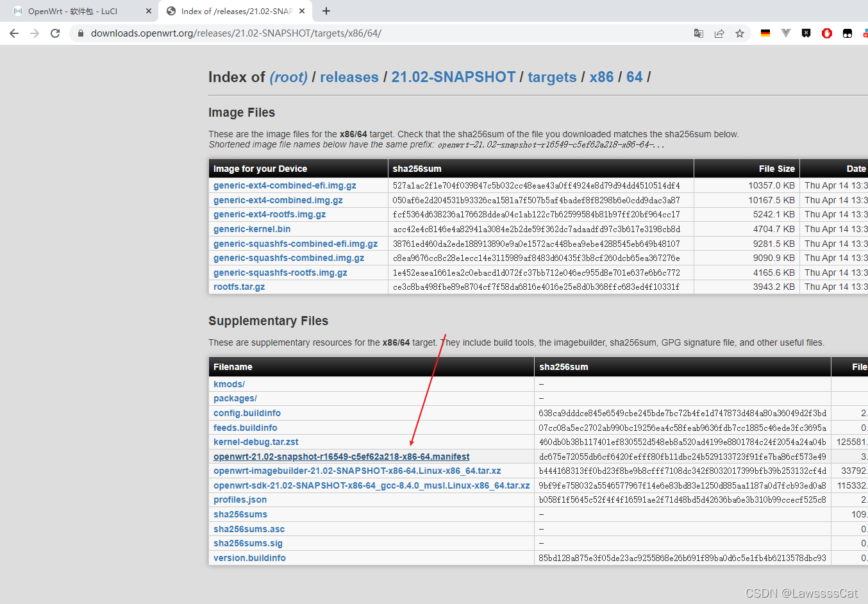Select the Index of /releases tab

coord(236,11)
